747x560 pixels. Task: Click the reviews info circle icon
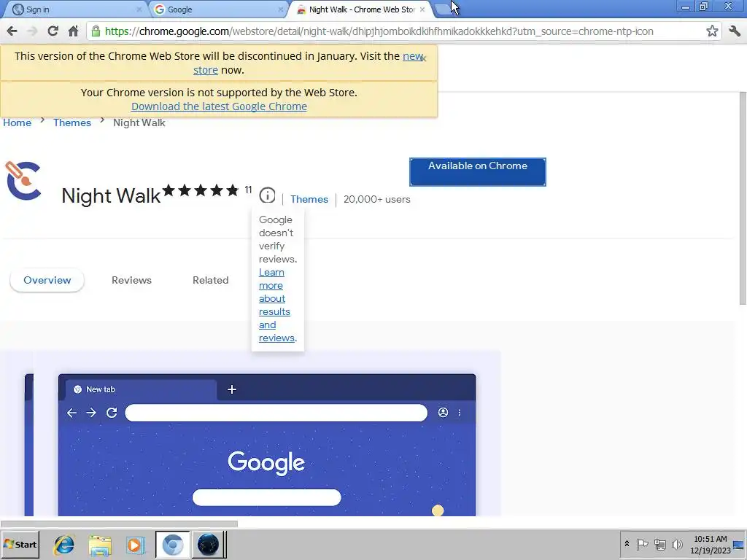pyautogui.click(x=267, y=195)
